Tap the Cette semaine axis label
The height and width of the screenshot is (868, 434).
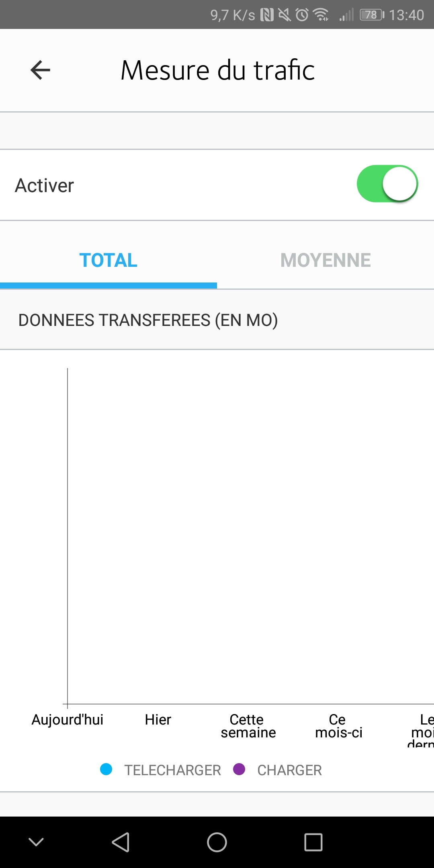click(248, 726)
